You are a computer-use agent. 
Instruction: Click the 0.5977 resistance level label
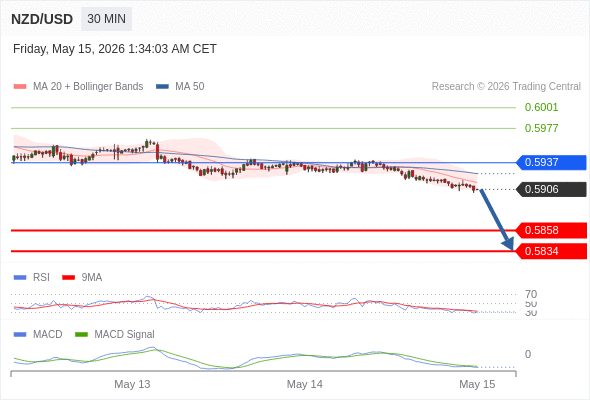[541, 128]
